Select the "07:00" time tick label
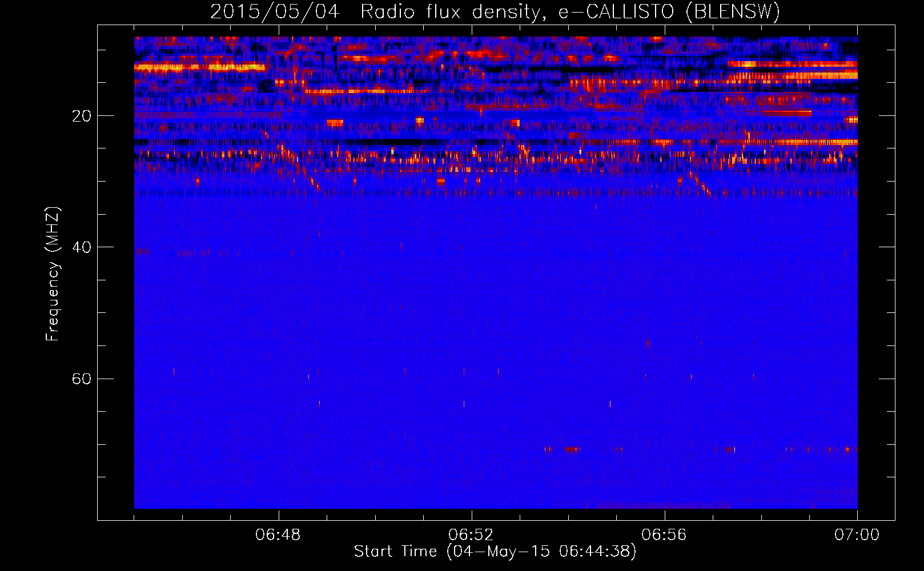The width and height of the screenshot is (924, 571). coord(857,535)
